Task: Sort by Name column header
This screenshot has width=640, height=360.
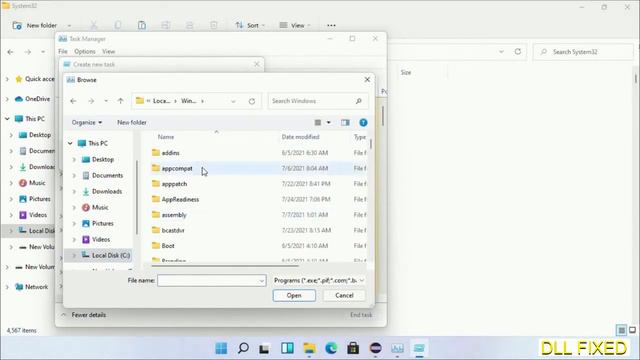Action: pos(166,137)
